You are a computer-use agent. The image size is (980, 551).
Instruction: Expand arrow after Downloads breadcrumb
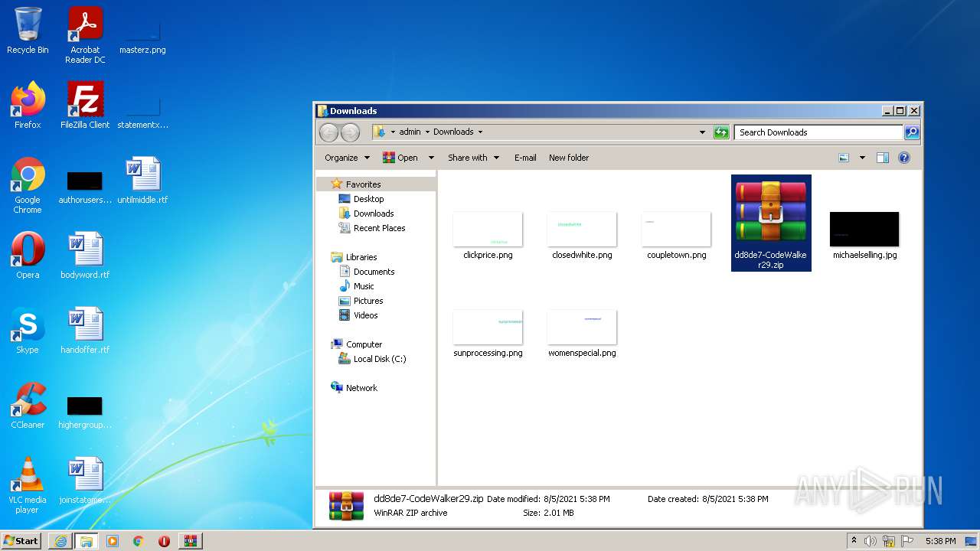coord(480,132)
